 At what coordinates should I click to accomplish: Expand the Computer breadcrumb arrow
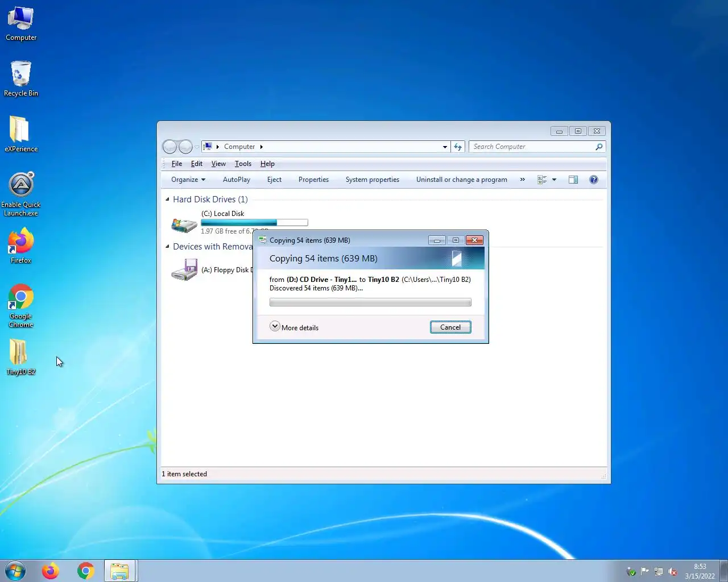coord(262,147)
